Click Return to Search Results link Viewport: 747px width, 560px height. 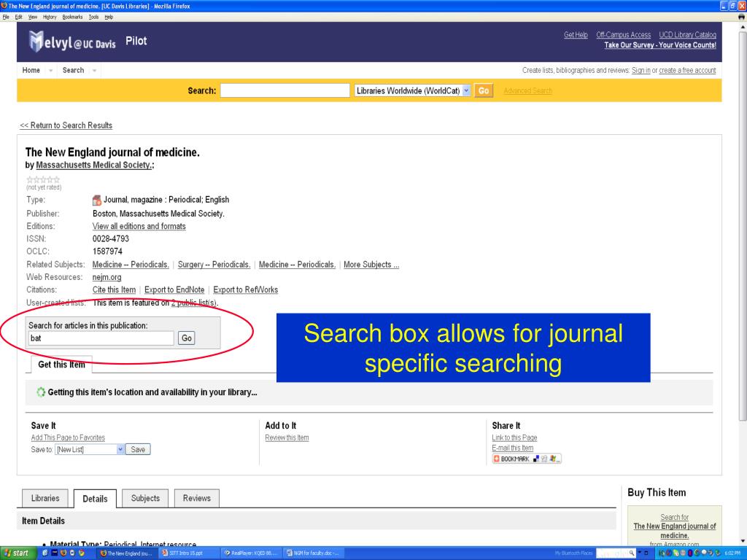[x=66, y=125]
